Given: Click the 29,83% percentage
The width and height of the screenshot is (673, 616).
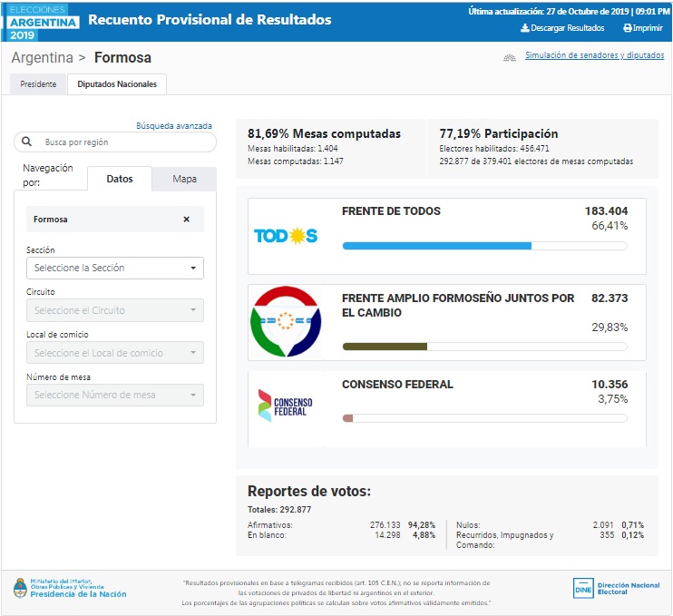Looking at the screenshot, I should coord(610,328).
